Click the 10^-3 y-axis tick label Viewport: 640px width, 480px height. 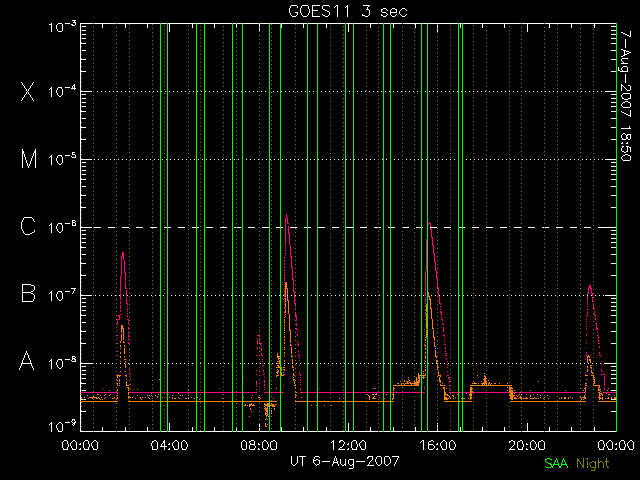62,27
